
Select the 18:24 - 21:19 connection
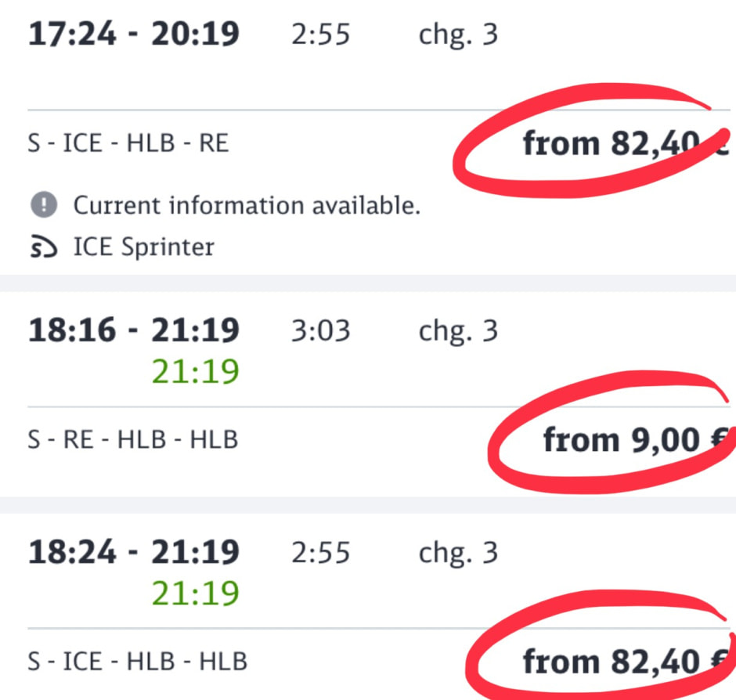click(134, 553)
